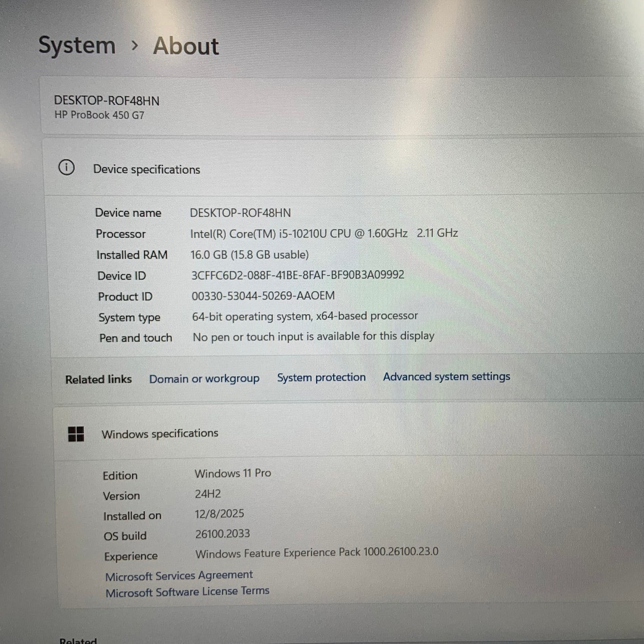Click the Related links label
The image size is (644, 644).
(x=98, y=379)
